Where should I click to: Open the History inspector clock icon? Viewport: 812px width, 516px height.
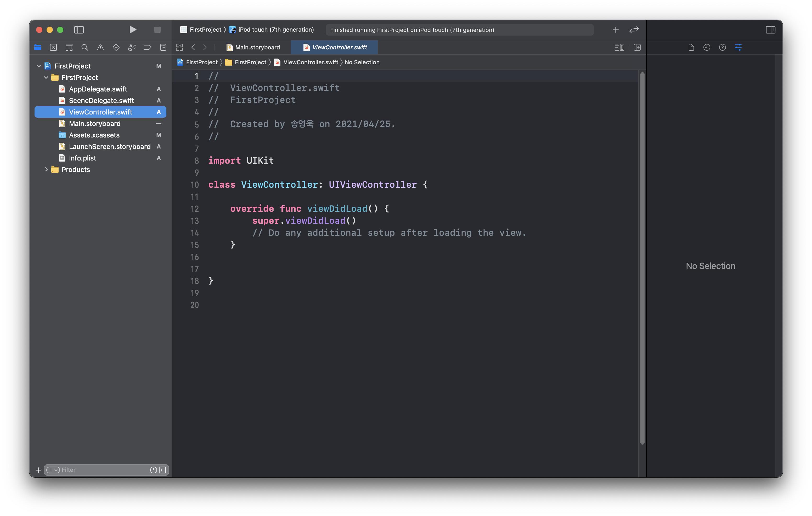pyautogui.click(x=707, y=48)
